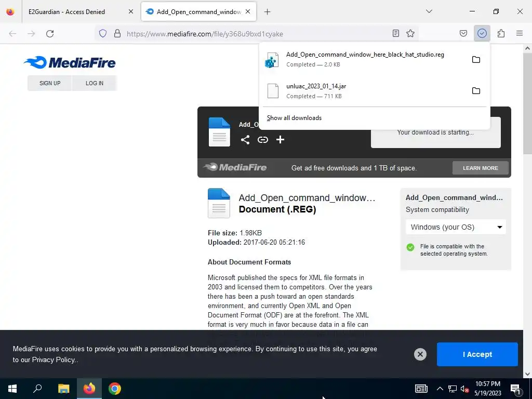The width and height of the screenshot is (532, 399).
Task: Click scrollbar up arrow
Action: click(x=527, y=48)
